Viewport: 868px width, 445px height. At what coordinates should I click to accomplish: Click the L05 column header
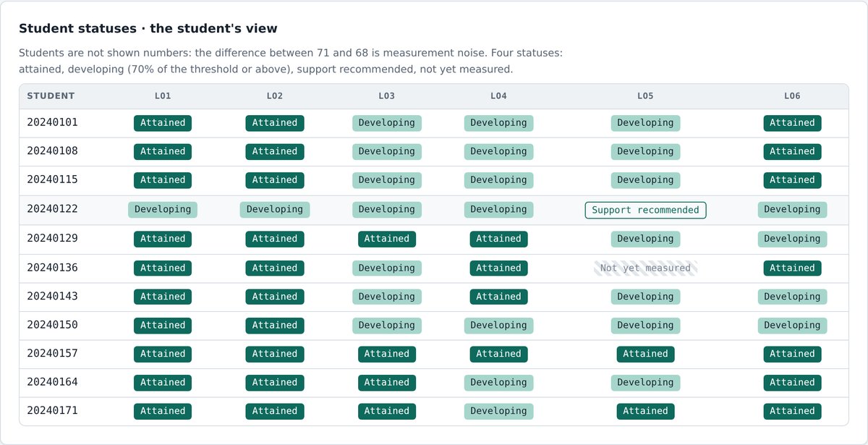(645, 96)
